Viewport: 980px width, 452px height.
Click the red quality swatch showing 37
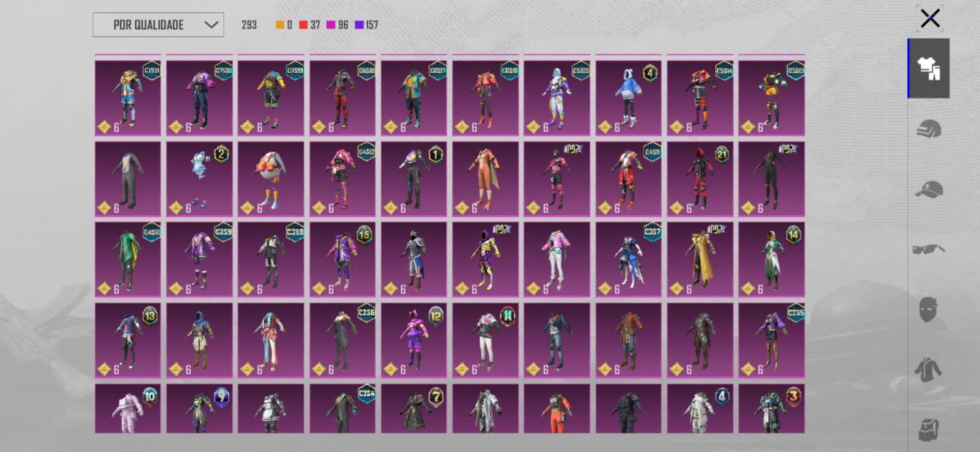click(304, 25)
